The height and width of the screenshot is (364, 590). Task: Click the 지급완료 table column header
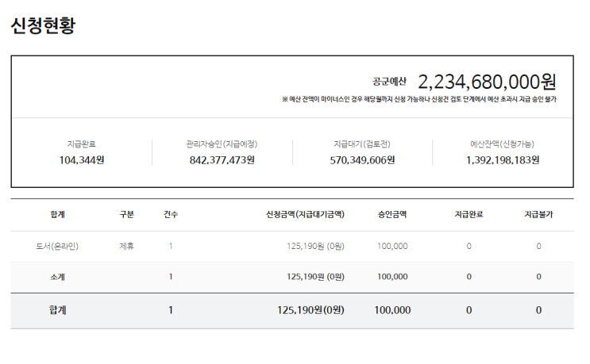click(469, 214)
